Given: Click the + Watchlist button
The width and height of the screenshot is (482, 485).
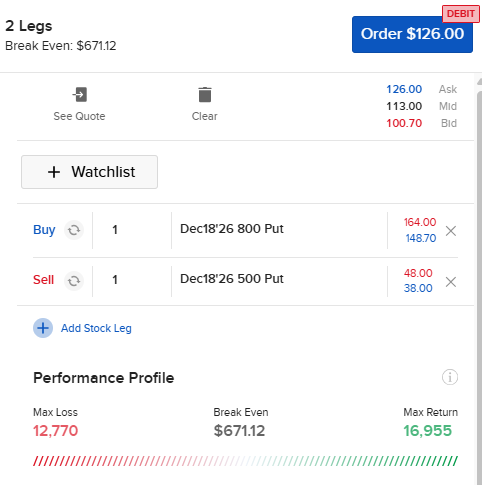Looking at the screenshot, I should (89, 172).
